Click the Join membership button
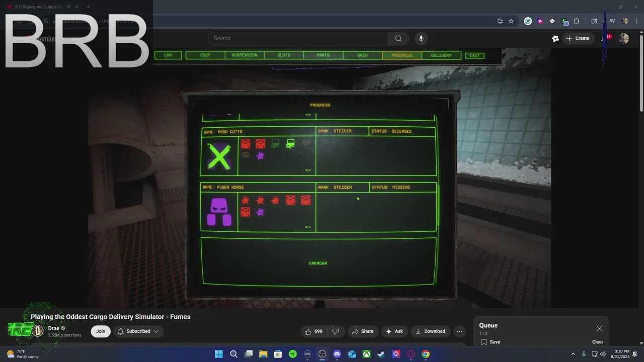644x362 pixels. [x=101, y=331]
